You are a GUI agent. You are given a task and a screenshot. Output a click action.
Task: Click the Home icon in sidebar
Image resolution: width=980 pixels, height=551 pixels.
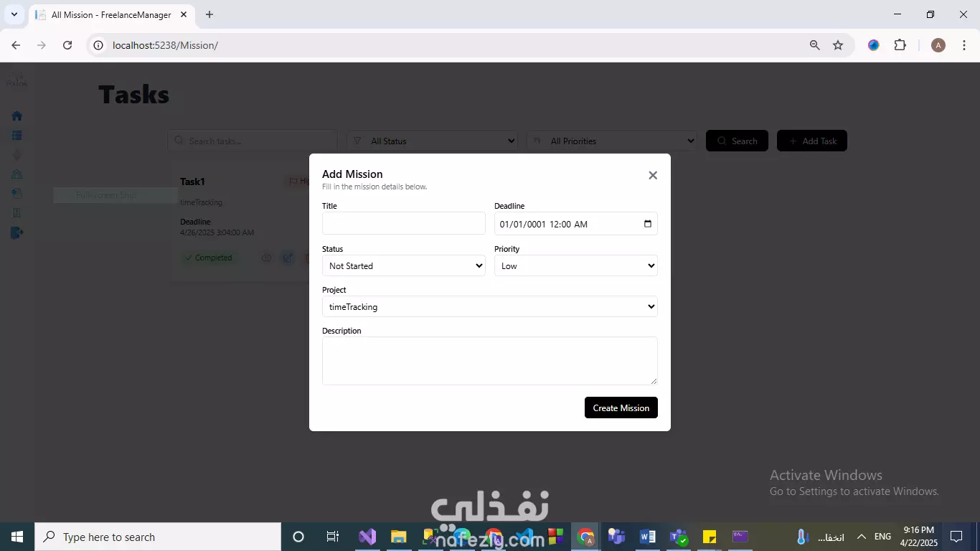[x=17, y=116]
